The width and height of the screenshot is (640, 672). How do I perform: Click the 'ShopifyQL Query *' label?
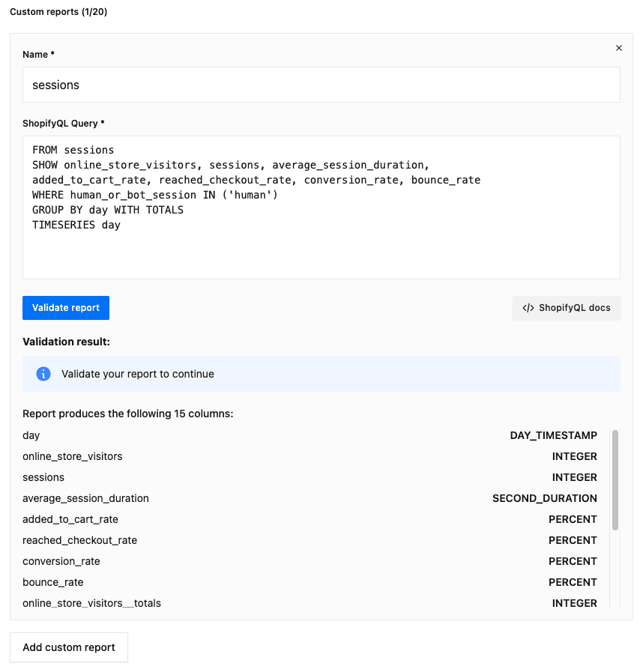coord(64,124)
